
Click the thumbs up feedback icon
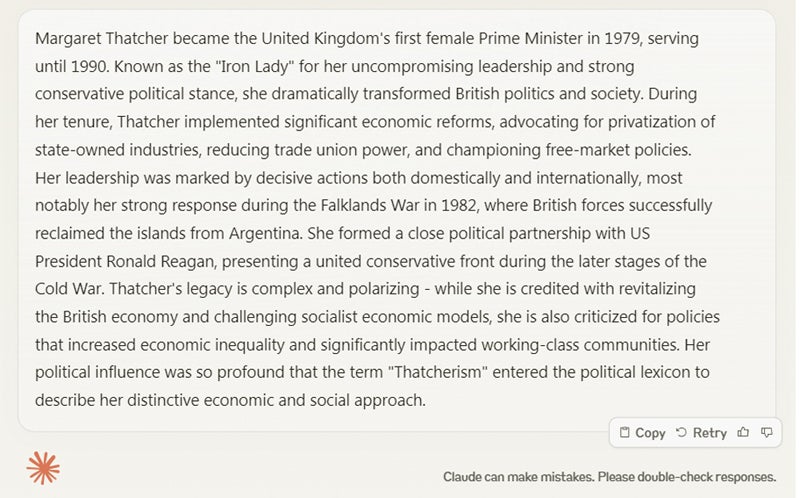tap(743, 433)
